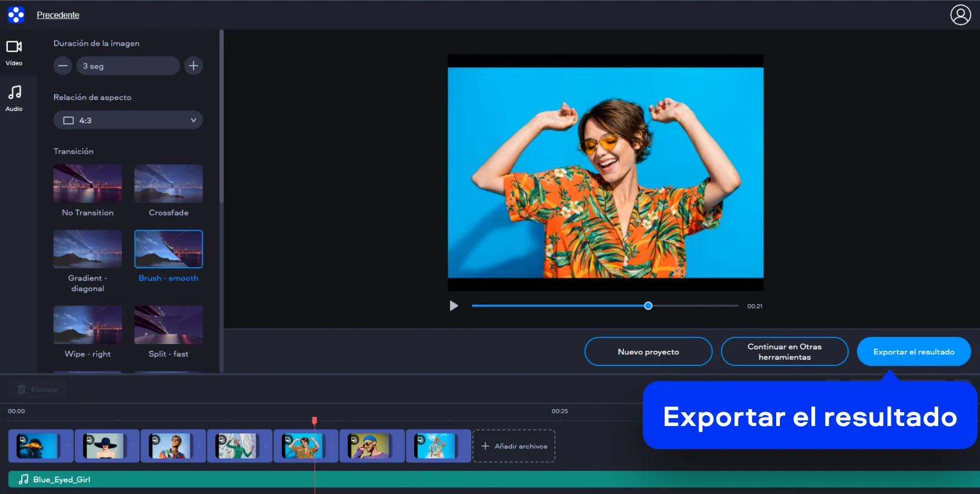Screen dimensions: 980x494
Task: Choose the Crossfade transition
Action: (x=169, y=184)
